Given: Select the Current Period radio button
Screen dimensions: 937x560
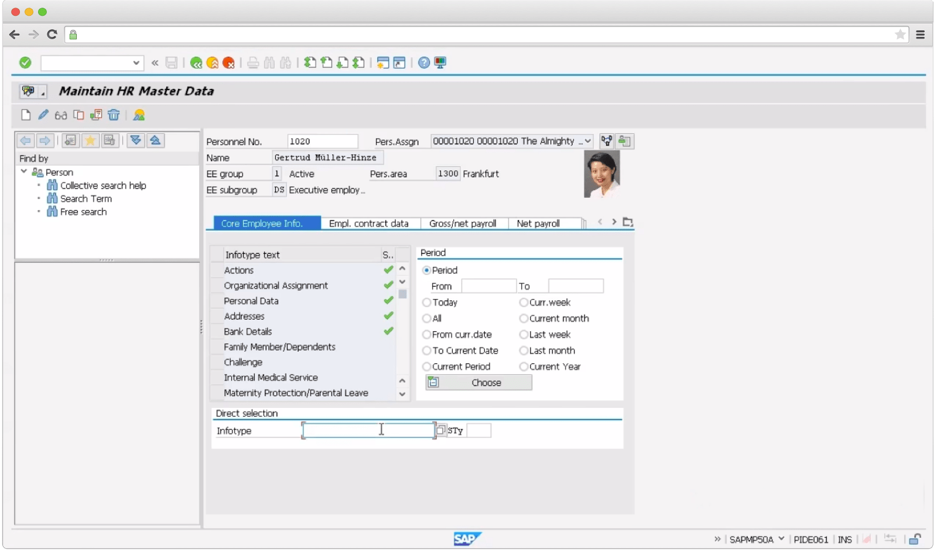Looking at the screenshot, I should coord(426,366).
